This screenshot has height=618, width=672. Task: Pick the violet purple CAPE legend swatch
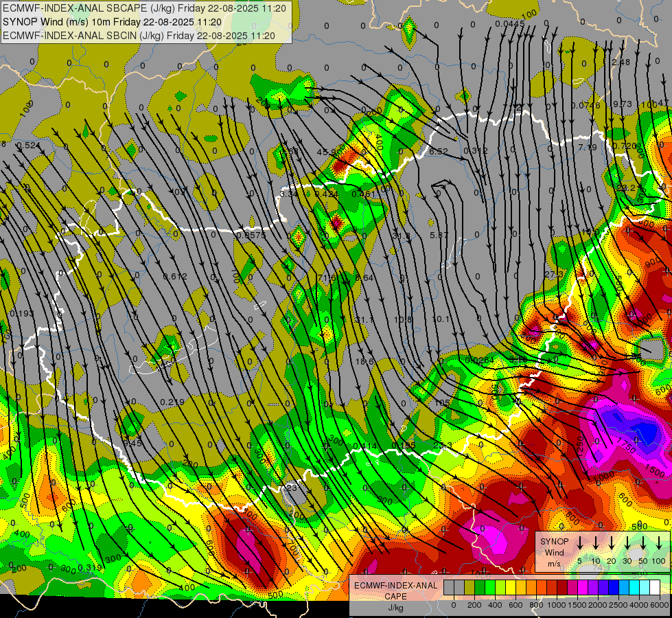[x=592, y=587]
